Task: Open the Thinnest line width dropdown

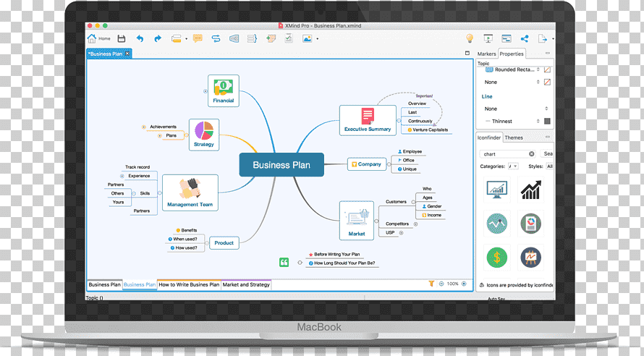Action: click(538, 121)
